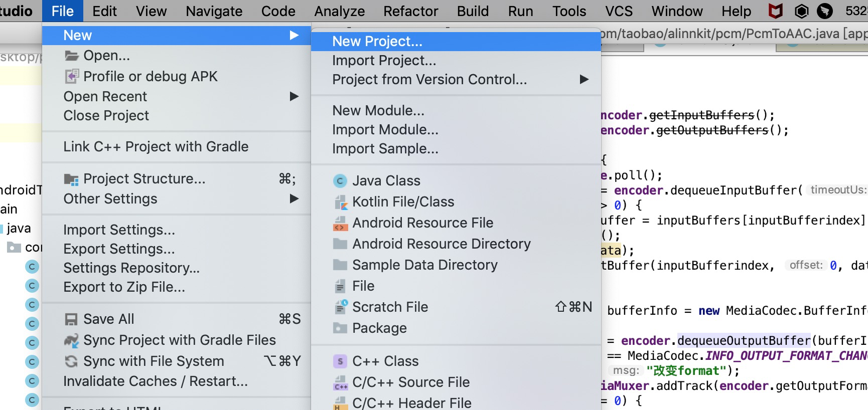Viewport: 868px width, 410px height.
Task: Open Settings Repository... entry
Action: [x=177, y=268]
